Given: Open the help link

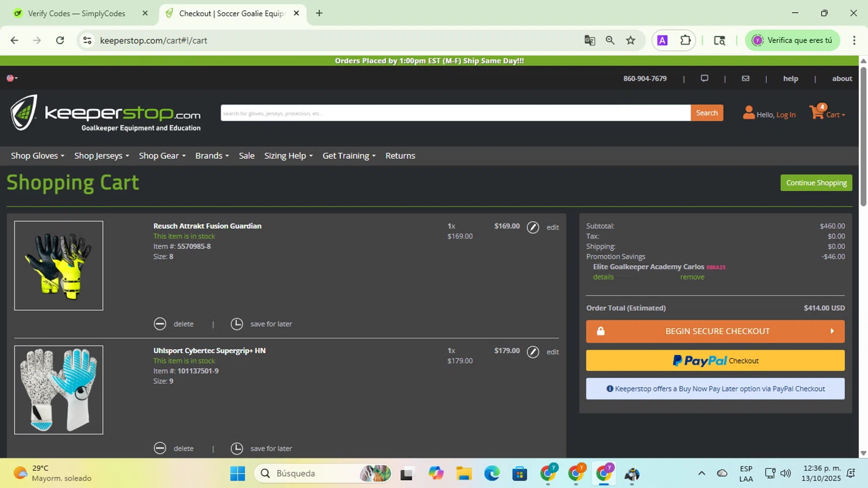Looking at the screenshot, I should (x=790, y=79).
